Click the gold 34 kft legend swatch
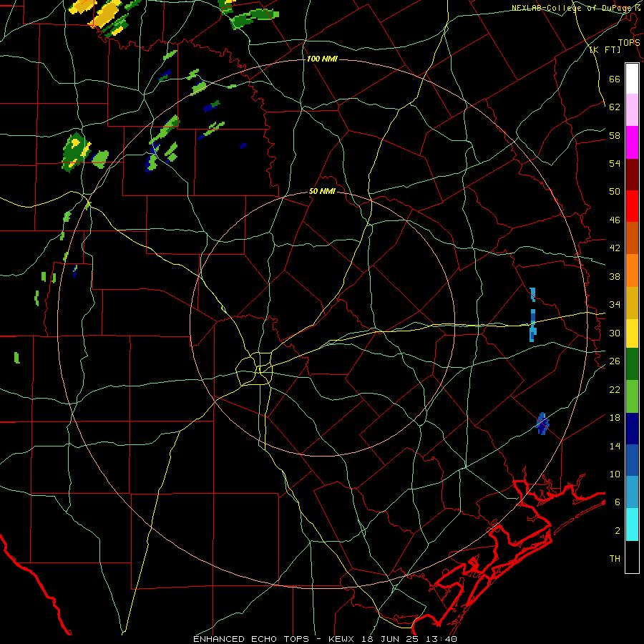The width and height of the screenshot is (644, 644). click(632, 303)
